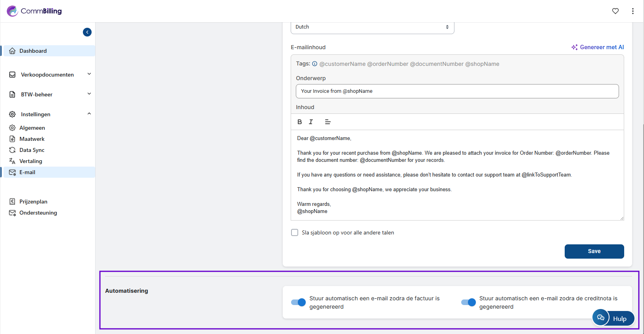Click 'Genereer met AI' link
This screenshot has width=644, height=334.
pos(598,47)
